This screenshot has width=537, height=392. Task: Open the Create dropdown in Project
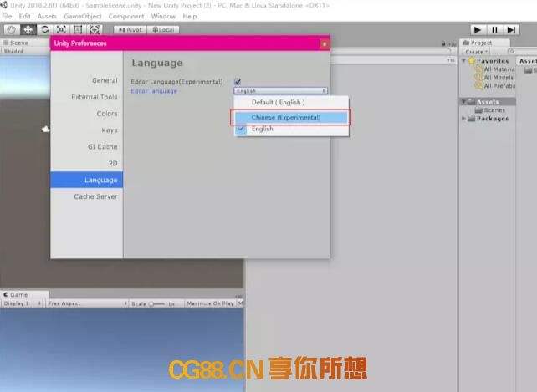[477, 52]
